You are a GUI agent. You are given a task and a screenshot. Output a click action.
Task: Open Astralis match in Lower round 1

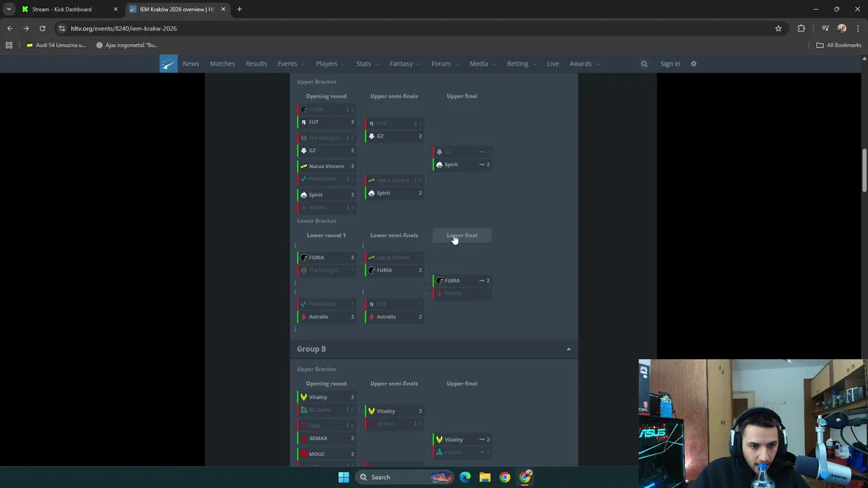327,317
